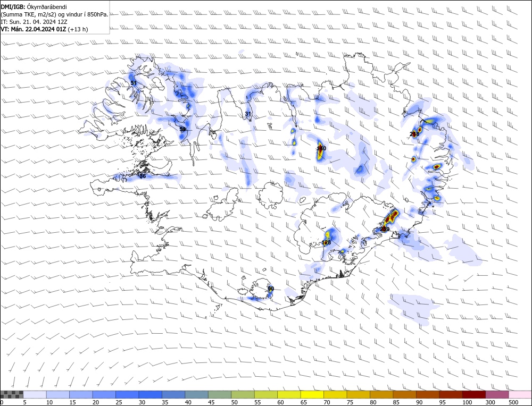This screenshot has width=532, height=406.
Task: Click the checkered 0–5 legend swatch
Action: click(12, 394)
